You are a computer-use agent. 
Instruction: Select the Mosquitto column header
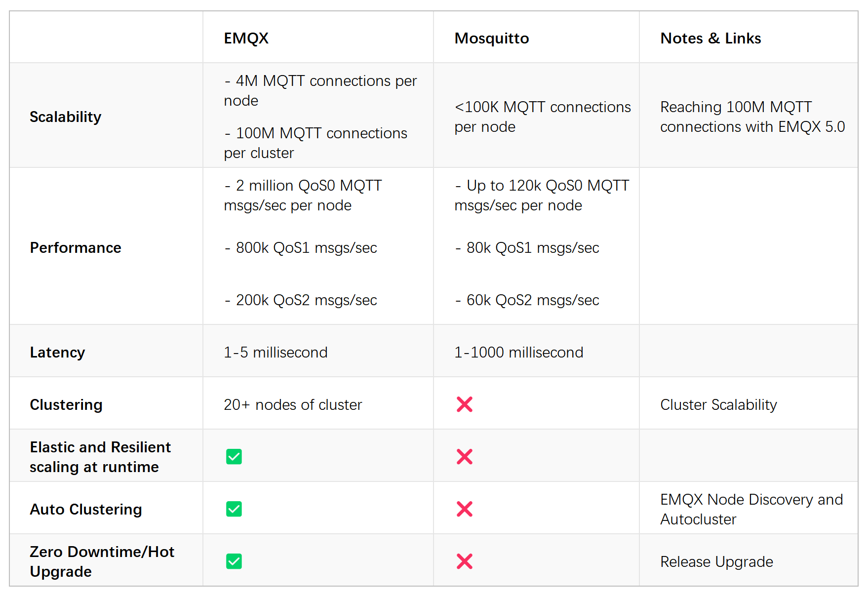click(x=492, y=38)
